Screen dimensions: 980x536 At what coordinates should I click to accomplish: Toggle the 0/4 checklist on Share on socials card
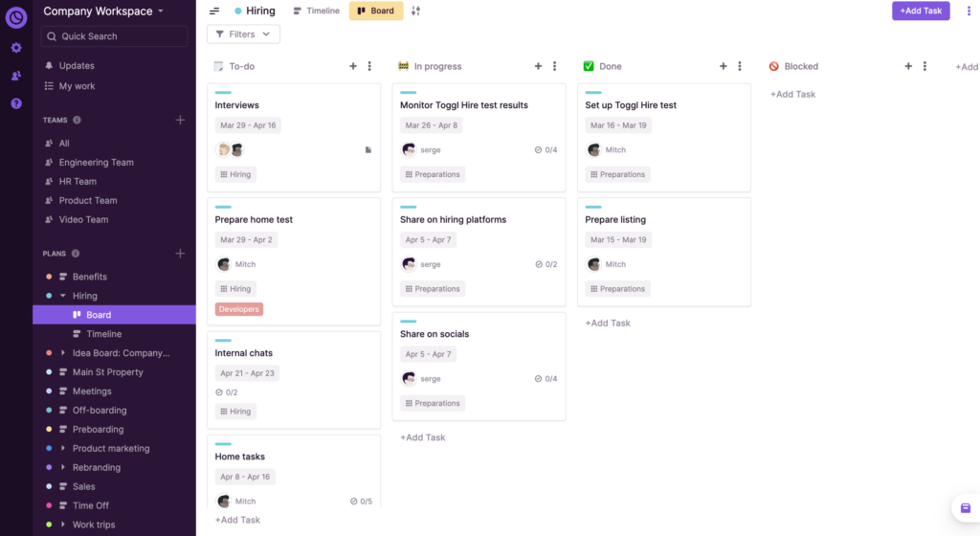(546, 379)
